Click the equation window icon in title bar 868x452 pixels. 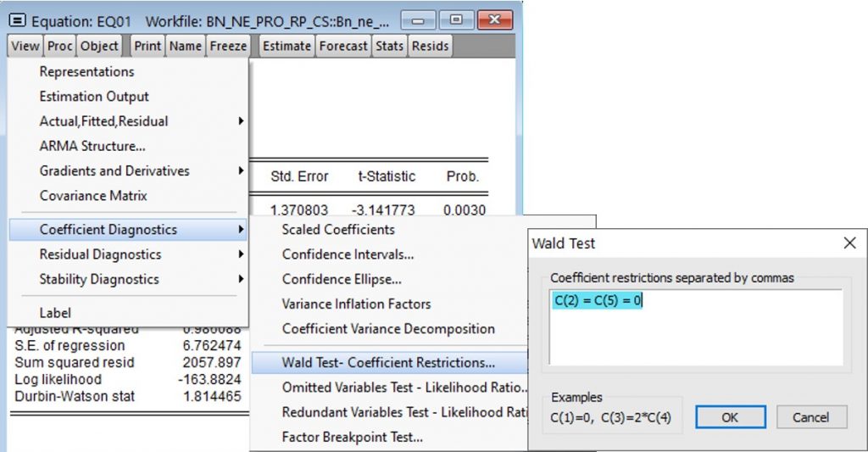tap(18, 20)
